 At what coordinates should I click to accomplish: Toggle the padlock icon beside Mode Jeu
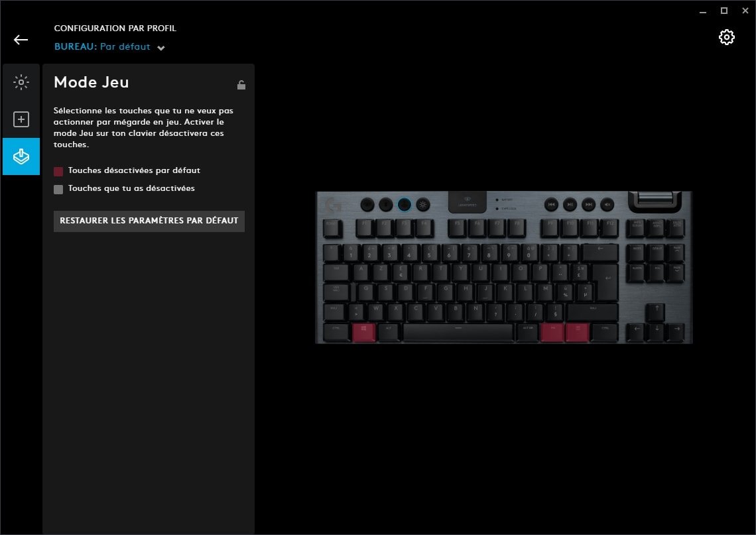pyautogui.click(x=241, y=85)
